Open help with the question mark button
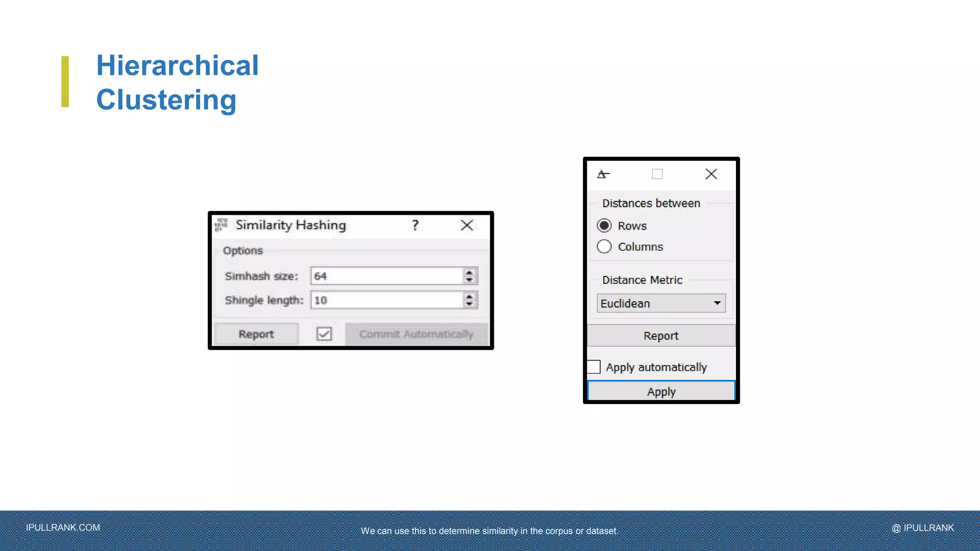The image size is (980, 551). point(415,225)
